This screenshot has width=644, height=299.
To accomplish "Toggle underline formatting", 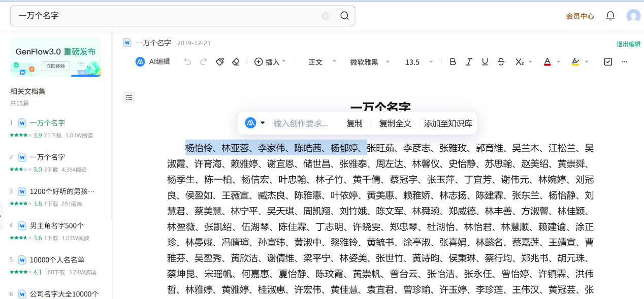I will click(x=485, y=62).
